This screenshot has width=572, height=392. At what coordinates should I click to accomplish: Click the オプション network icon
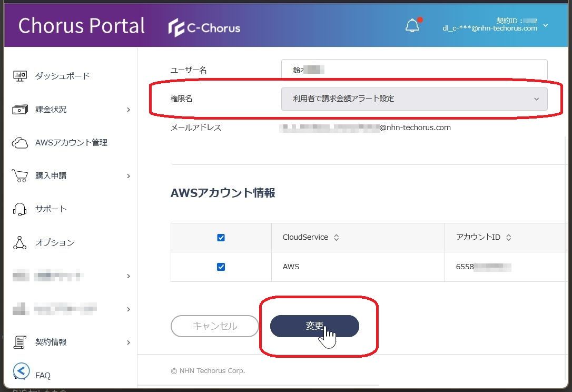click(x=20, y=242)
